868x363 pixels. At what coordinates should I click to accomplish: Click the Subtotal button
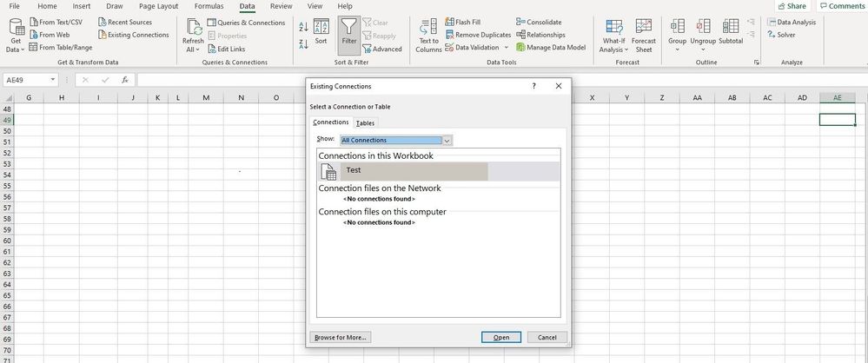point(731,31)
